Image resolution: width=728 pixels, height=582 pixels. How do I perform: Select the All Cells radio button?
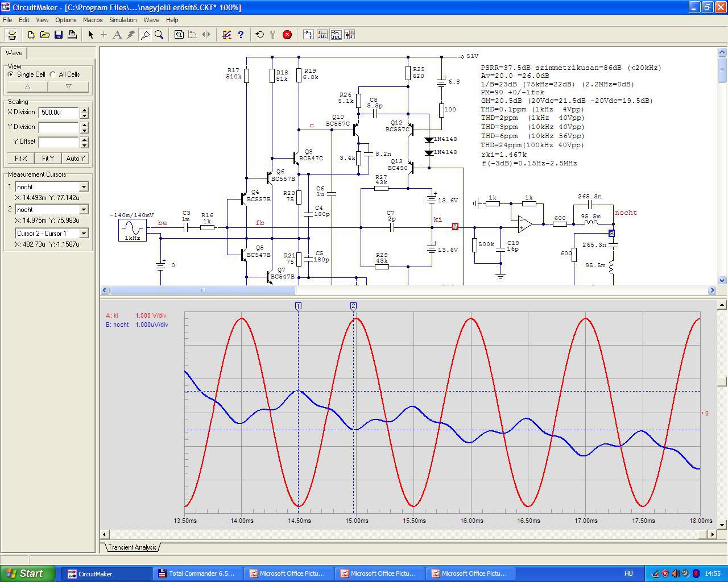(x=53, y=74)
